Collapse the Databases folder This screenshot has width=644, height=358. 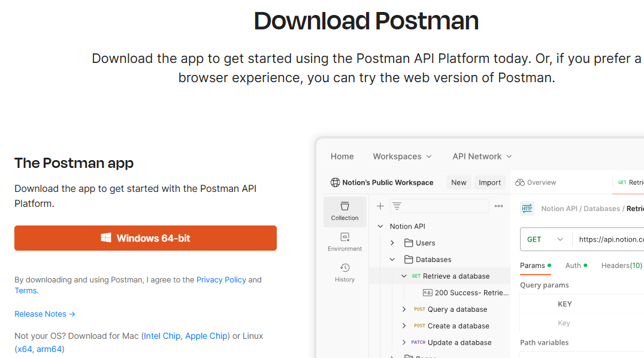click(x=392, y=260)
